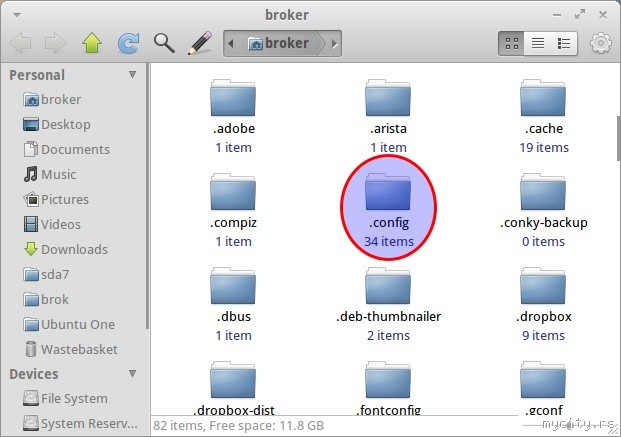Open File System device in sidebar

[x=65, y=398]
